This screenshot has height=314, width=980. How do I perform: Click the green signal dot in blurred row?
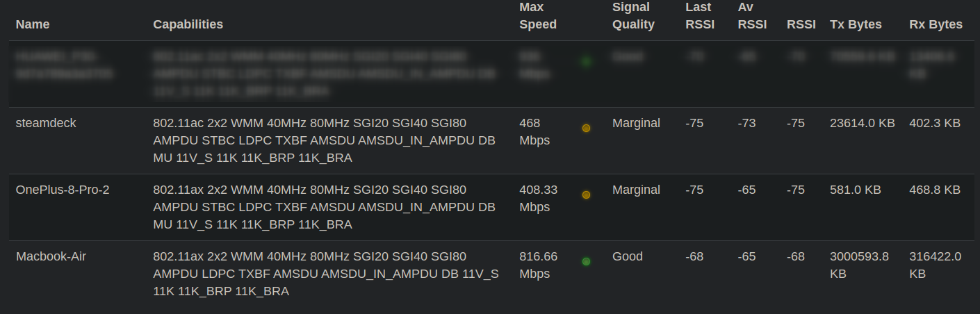(586, 62)
